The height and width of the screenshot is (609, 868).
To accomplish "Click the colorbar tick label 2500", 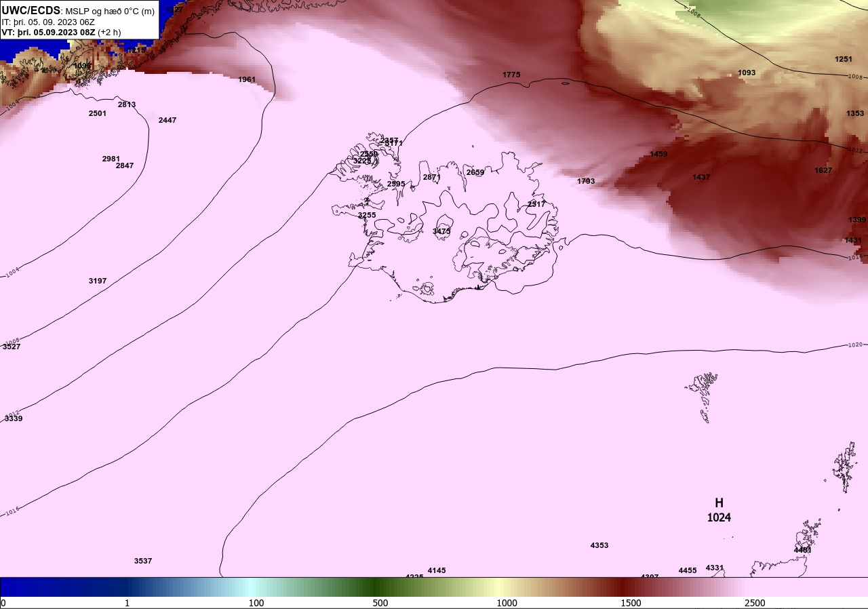I will (755, 603).
